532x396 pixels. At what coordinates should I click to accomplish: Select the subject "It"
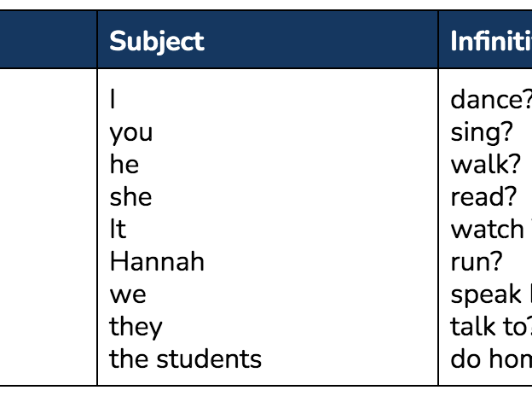pyautogui.click(x=118, y=229)
